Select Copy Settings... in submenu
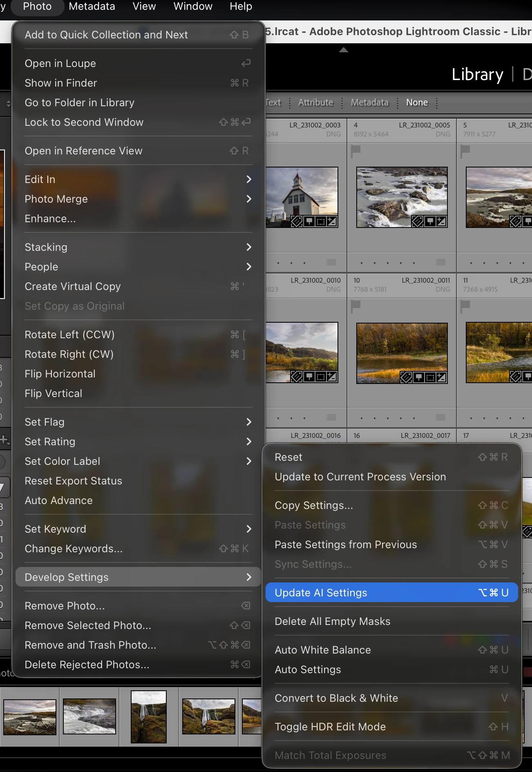This screenshot has width=532, height=772. [391, 505]
